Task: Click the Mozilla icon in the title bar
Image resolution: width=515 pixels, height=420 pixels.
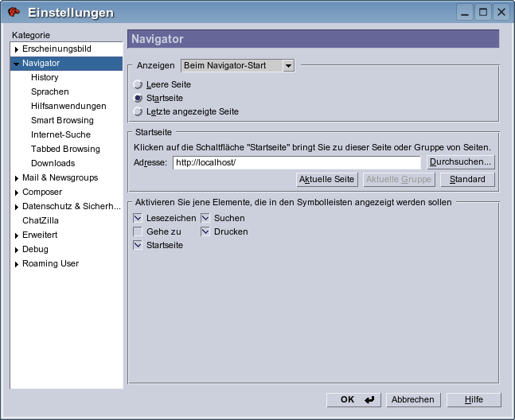Action: [x=14, y=12]
